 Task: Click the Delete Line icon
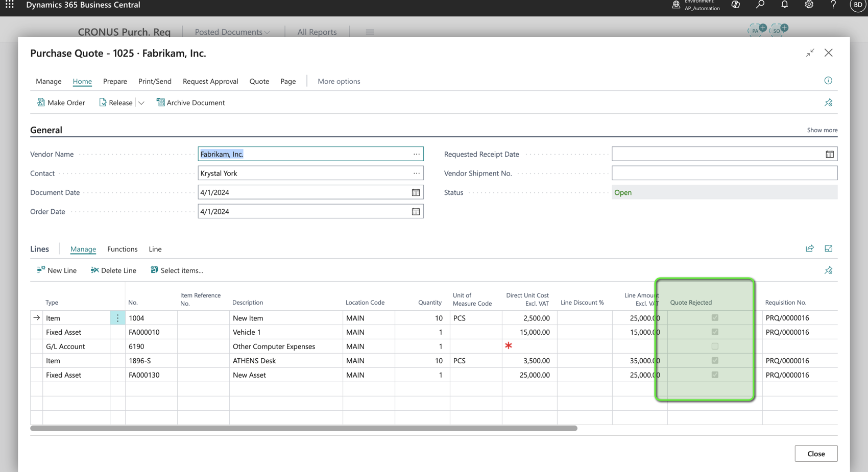click(94, 270)
